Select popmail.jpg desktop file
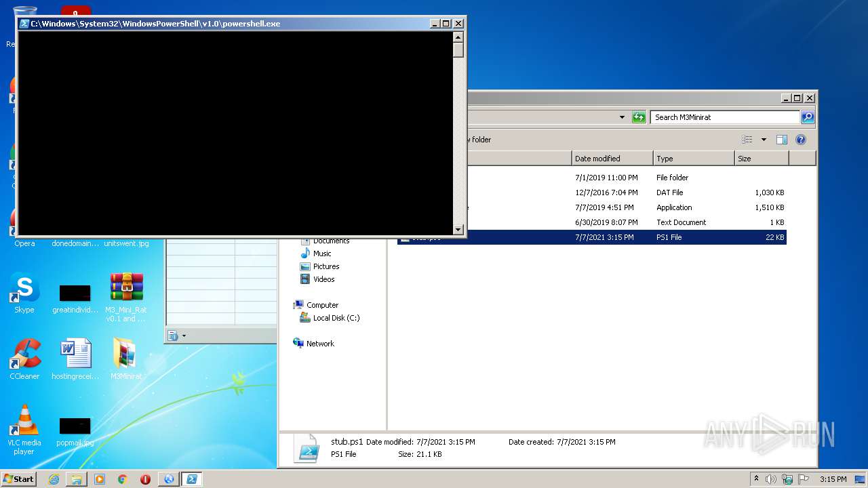The image size is (868, 488). click(x=75, y=431)
